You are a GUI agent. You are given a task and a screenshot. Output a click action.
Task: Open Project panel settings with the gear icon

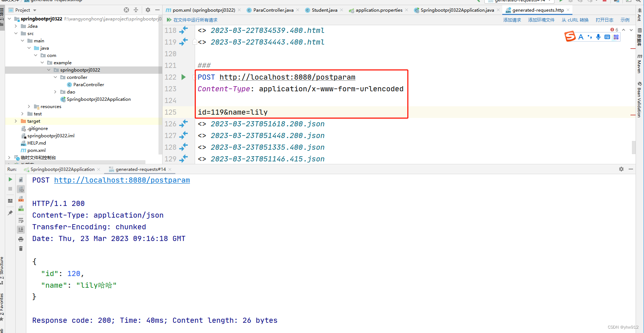click(147, 10)
